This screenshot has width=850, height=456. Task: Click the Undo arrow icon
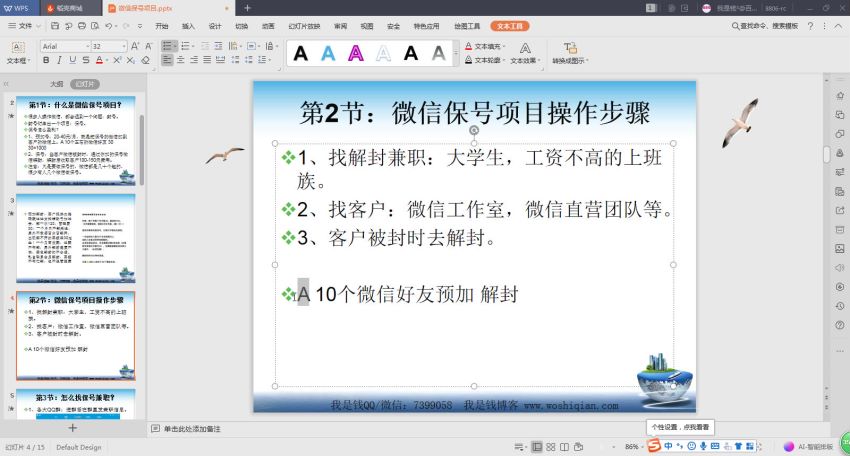(x=108, y=25)
